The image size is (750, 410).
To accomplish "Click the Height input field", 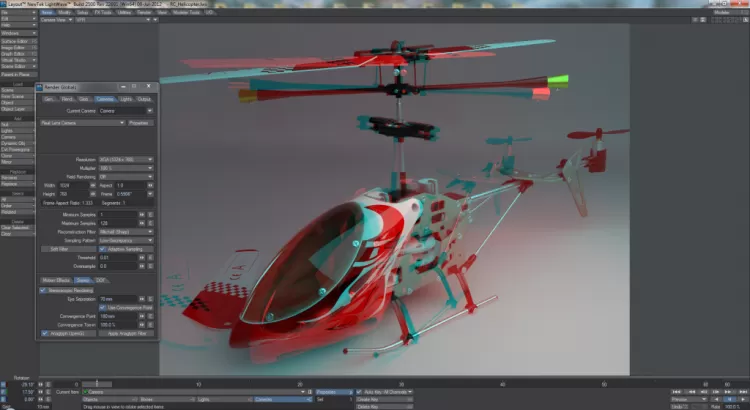I will 74,194.
